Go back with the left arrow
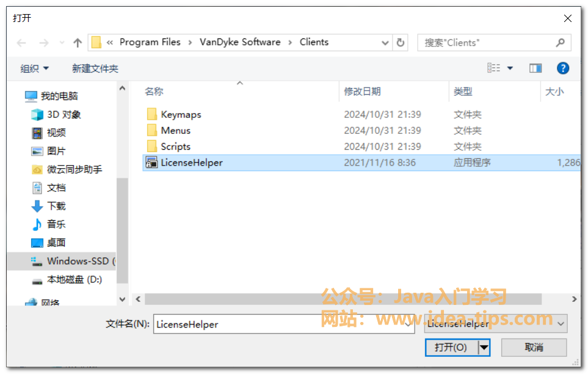The width and height of the screenshot is (588, 374). pyautogui.click(x=22, y=43)
